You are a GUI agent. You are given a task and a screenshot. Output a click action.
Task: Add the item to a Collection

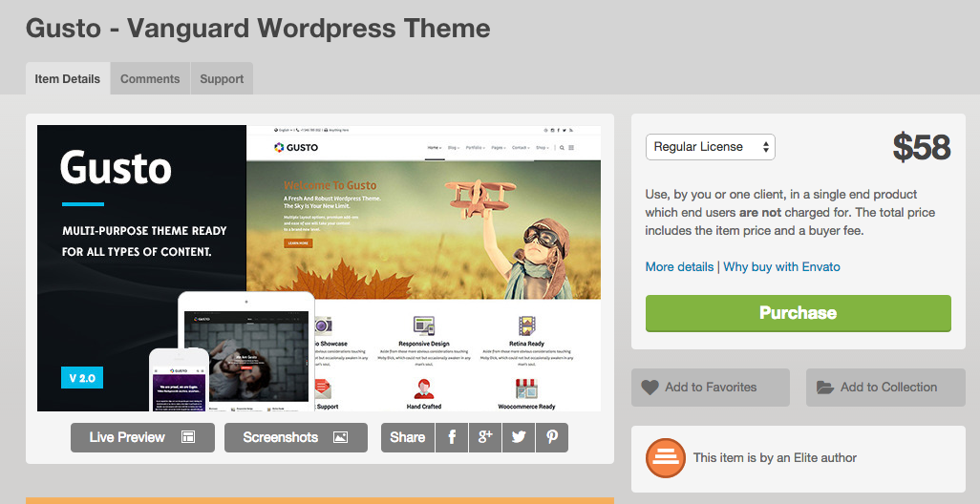(885, 388)
